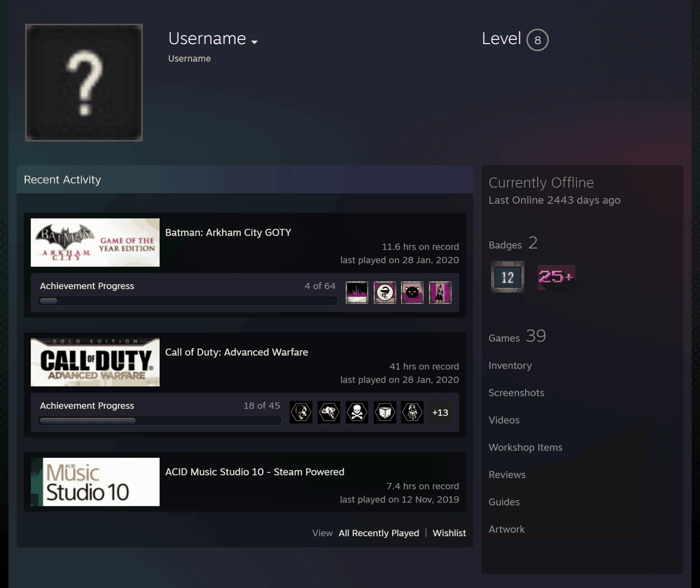Open the Workshop Items page
This screenshot has height=588, width=700.
pos(525,447)
